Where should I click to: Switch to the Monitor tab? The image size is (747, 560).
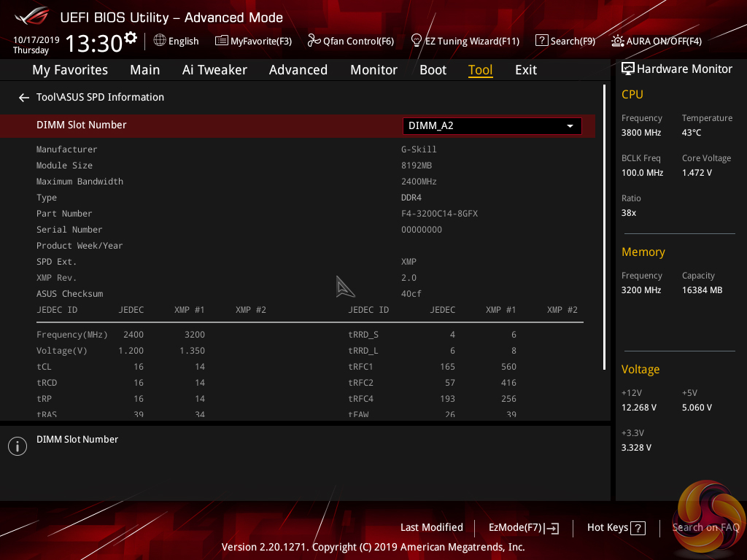373,70
